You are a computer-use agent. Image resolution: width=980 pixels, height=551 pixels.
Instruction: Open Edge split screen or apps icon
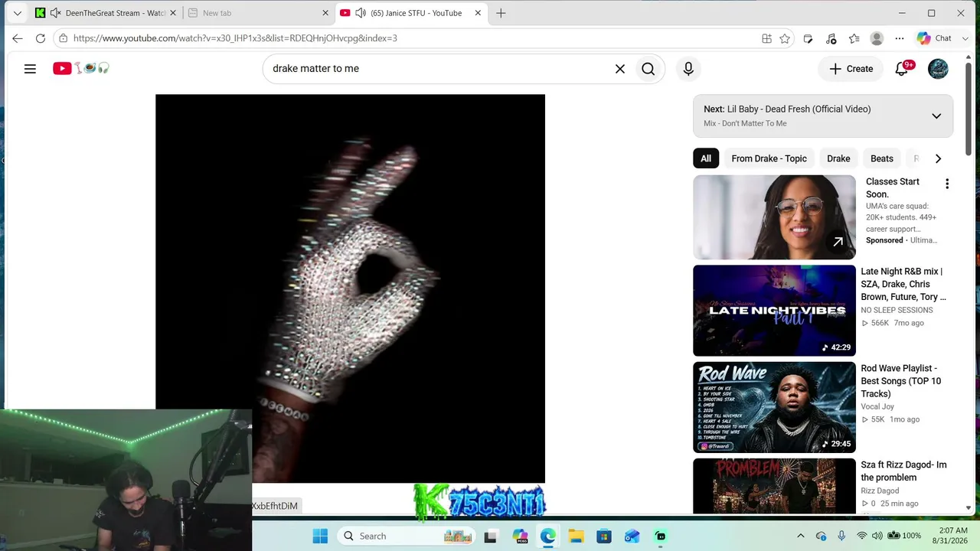click(x=766, y=38)
